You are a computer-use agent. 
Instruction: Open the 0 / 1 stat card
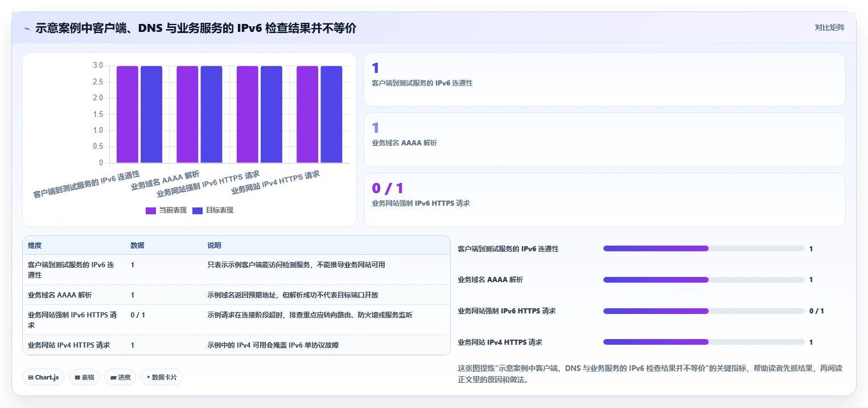[604, 200]
